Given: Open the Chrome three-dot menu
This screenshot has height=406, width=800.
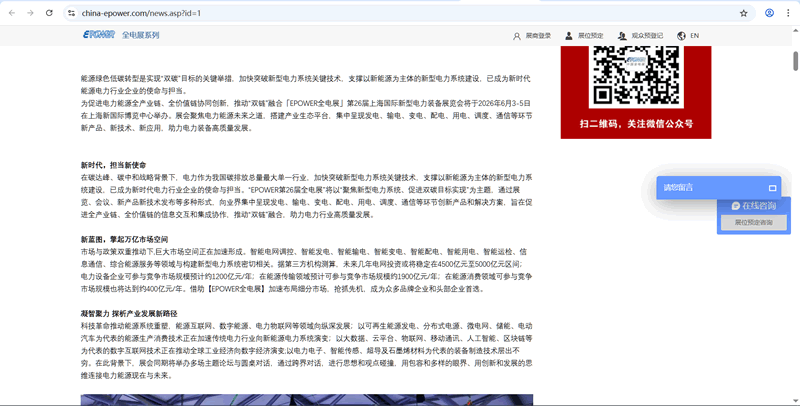Looking at the screenshot, I should point(788,13).
